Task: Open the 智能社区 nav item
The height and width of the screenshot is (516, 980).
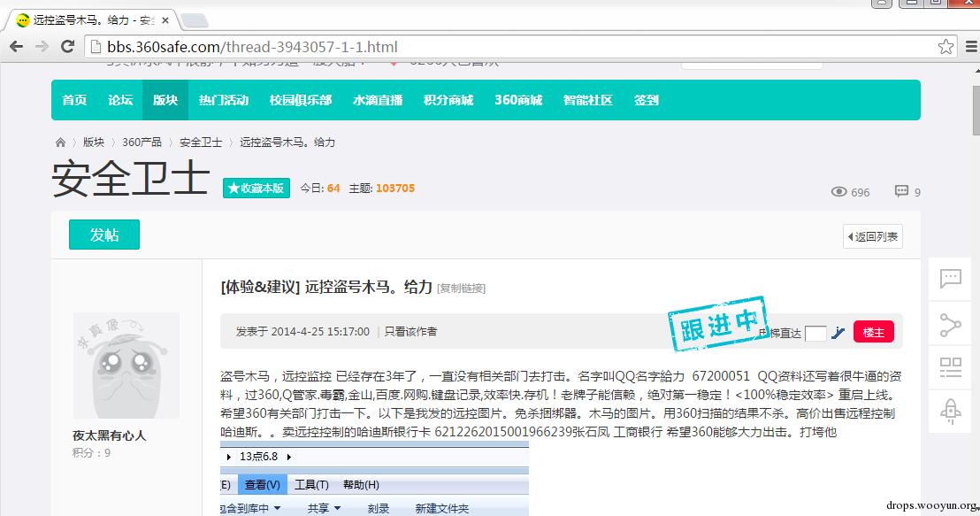Action: point(587,100)
